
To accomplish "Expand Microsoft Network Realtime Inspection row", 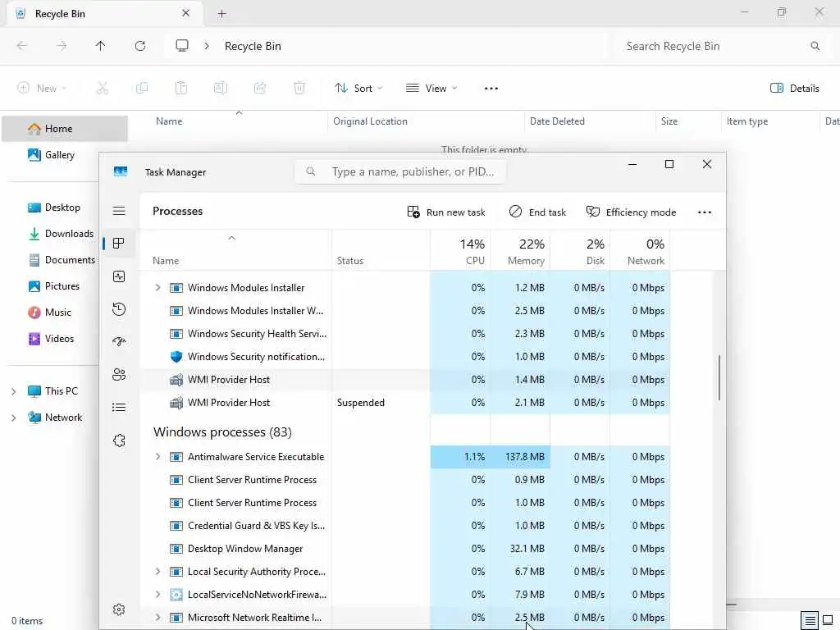I will (157, 618).
